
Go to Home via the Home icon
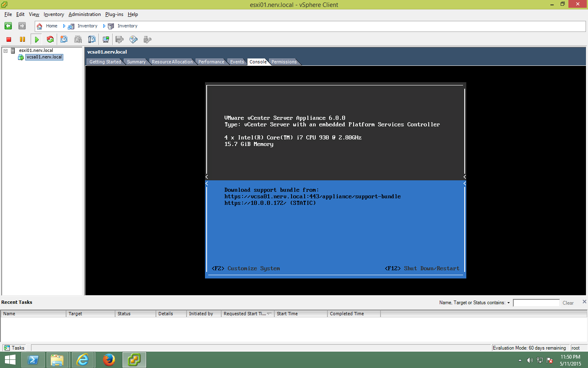(x=39, y=26)
